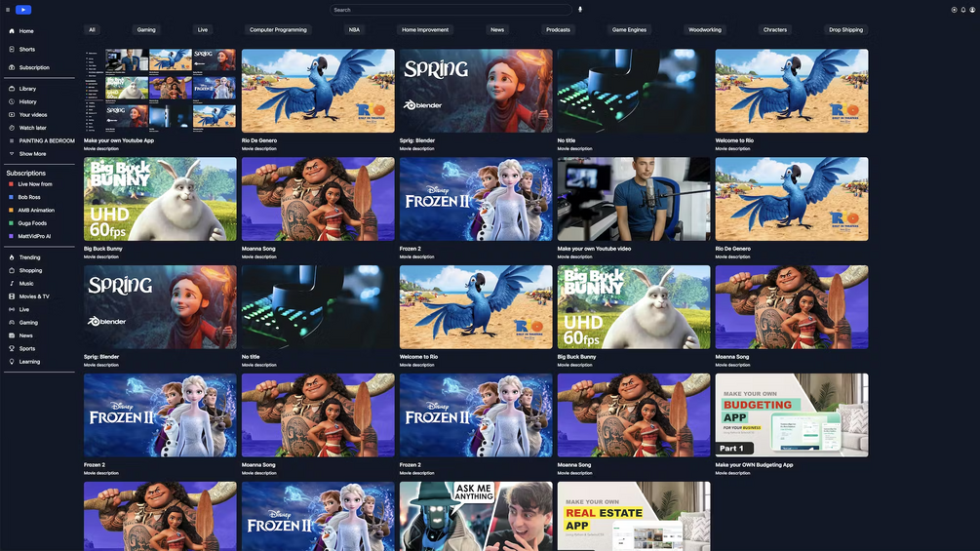Select the Chracters filter chip
The height and width of the screenshot is (551, 980).
[x=775, y=29]
